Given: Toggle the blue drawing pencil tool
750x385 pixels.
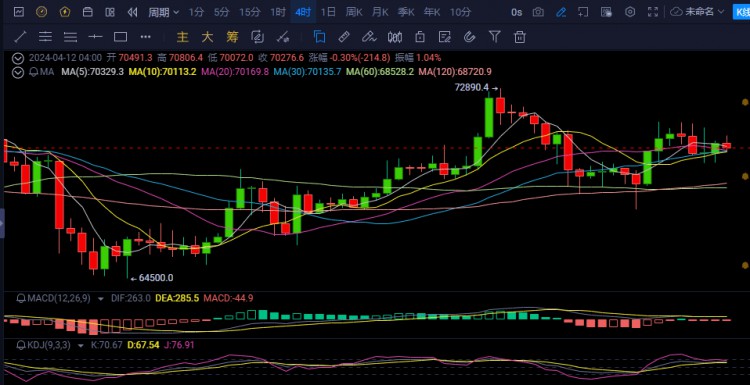Looking at the screenshot, I should point(561,12).
